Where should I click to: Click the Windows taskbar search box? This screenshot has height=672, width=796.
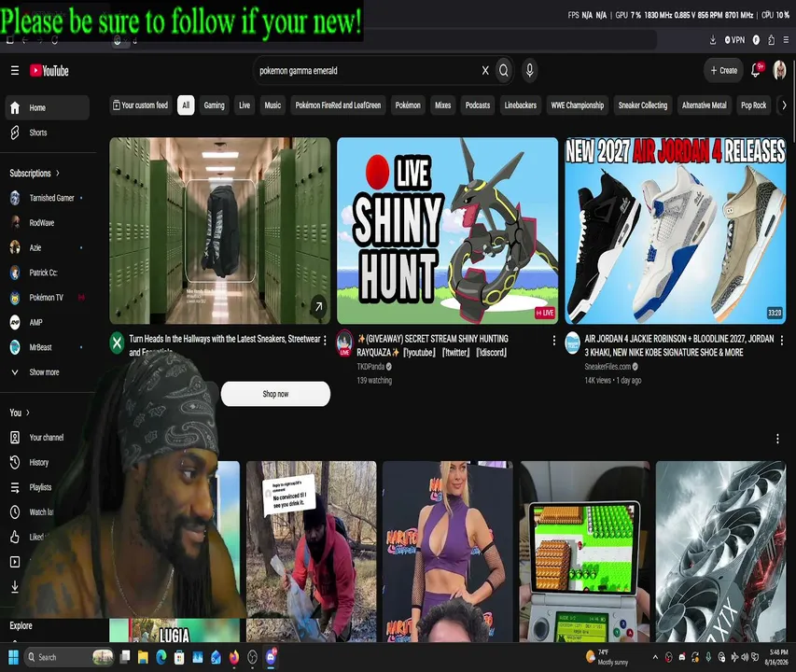(x=68, y=657)
